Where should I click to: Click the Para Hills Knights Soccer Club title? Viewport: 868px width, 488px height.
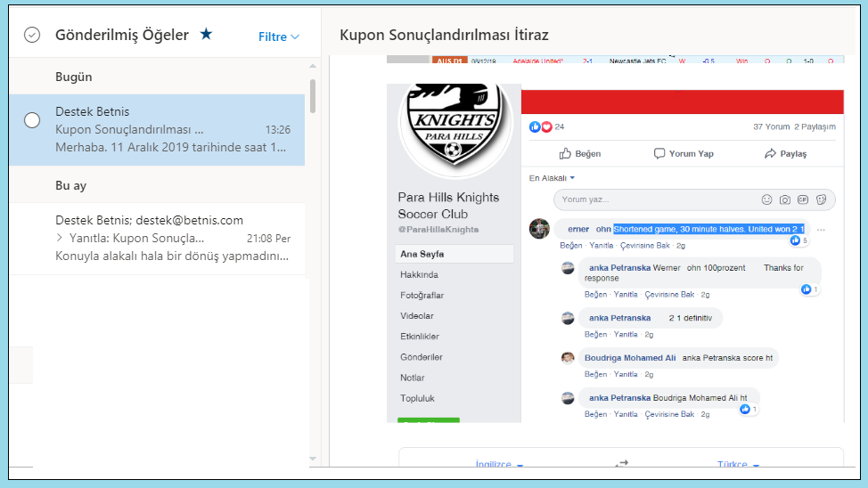[x=448, y=206]
